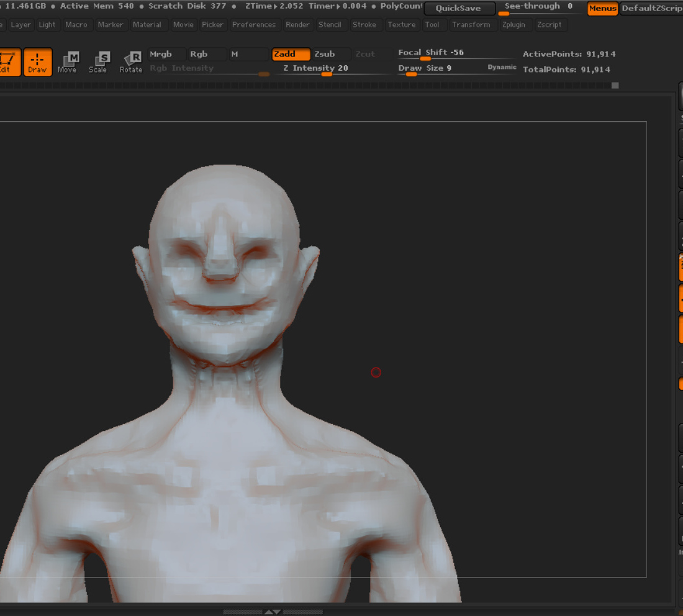
Task: Click the small square at shelf end
Action: (615, 86)
